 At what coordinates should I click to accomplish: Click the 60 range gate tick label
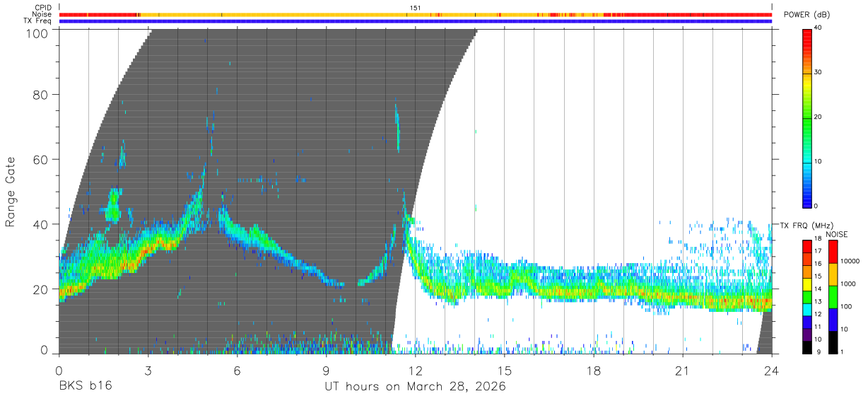pos(41,159)
